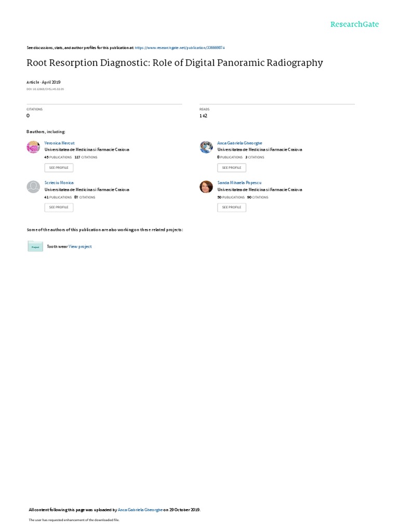Open Veronica Mercut author name link
399x532 pixels.
coord(59,143)
